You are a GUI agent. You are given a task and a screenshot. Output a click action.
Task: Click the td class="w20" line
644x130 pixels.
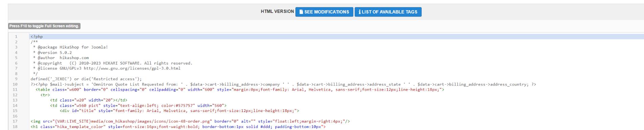coord(89,100)
